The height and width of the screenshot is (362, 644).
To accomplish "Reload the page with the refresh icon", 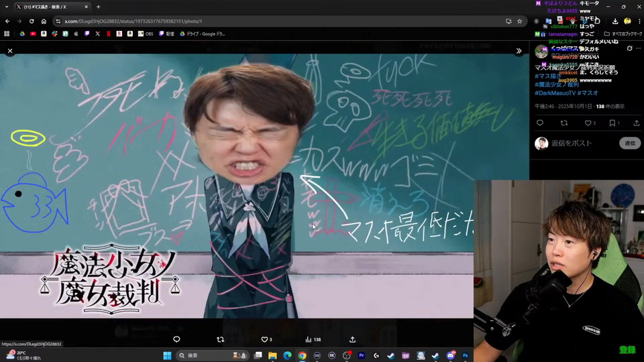I will point(32,21).
